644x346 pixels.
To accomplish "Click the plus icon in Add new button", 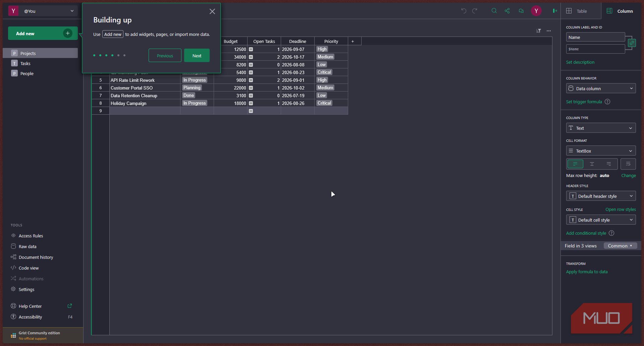I will (x=68, y=33).
